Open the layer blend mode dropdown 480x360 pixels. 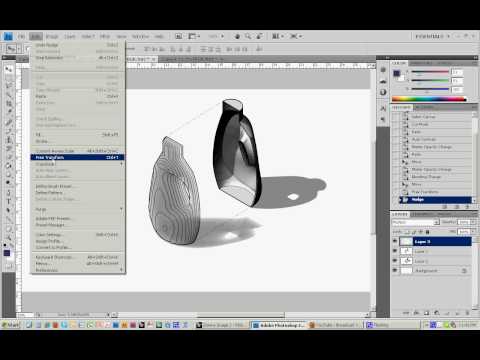click(x=416, y=222)
